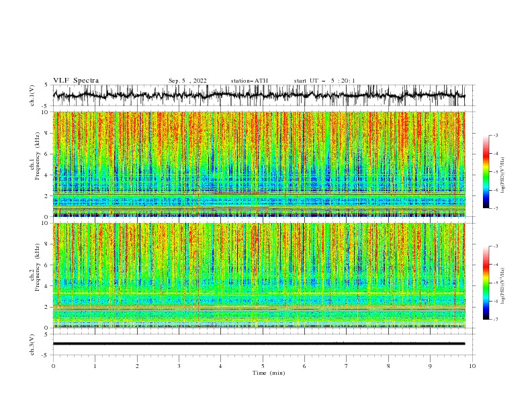532x411 pixels.
Task: Click time axis tick label "7"
Action: tap(347, 366)
